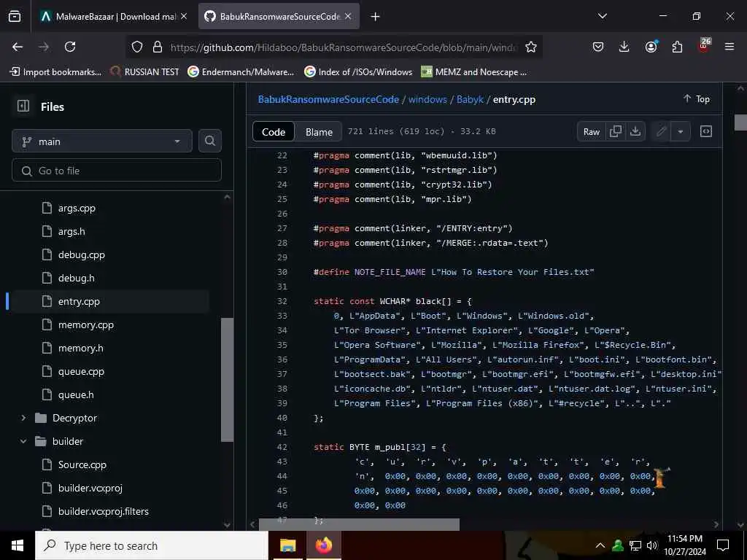Select the BabukRansomwareSourceCode tab
This screenshot has width=747, height=560.
click(x=279, y=17)
